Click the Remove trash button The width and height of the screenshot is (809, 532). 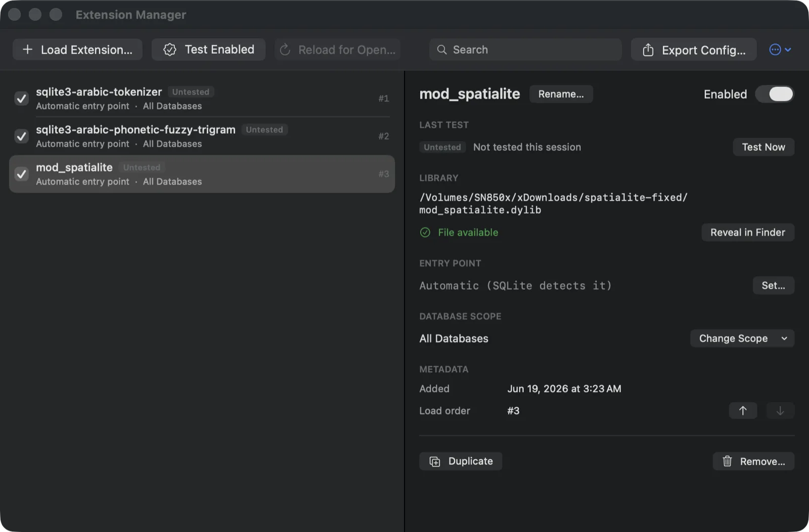pyautogui.click(x=753, y=461)
